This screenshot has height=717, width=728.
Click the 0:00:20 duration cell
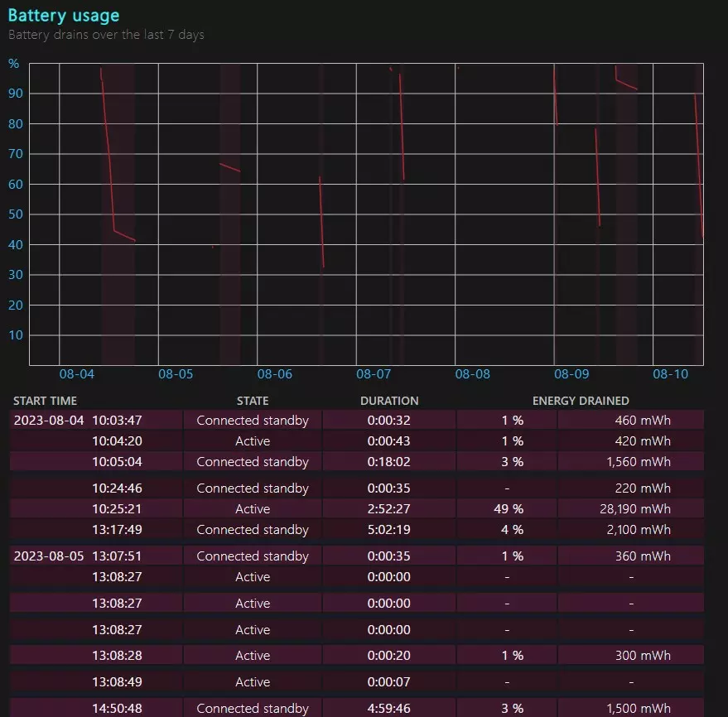[x=388, y=655]
